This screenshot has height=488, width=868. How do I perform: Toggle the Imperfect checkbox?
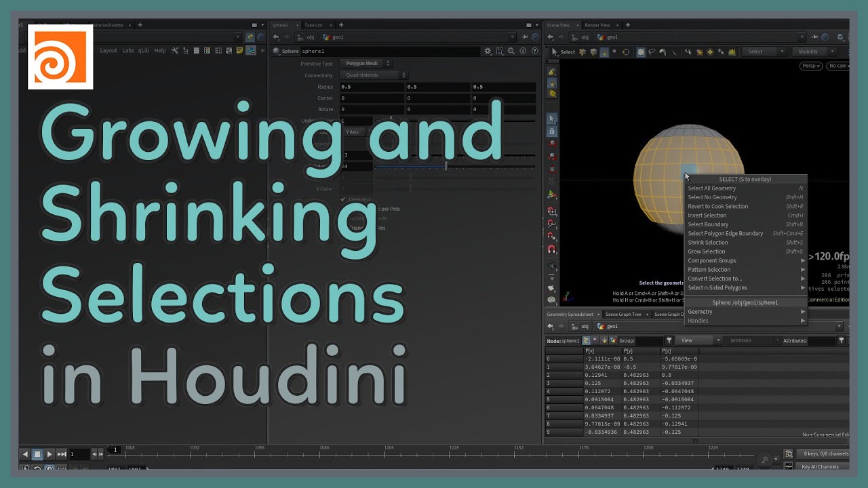(343, 199)
